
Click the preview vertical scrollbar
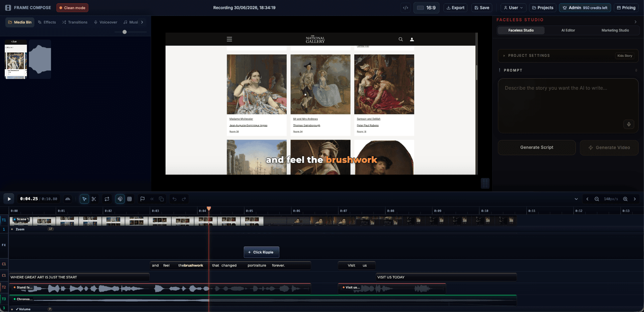477,72
